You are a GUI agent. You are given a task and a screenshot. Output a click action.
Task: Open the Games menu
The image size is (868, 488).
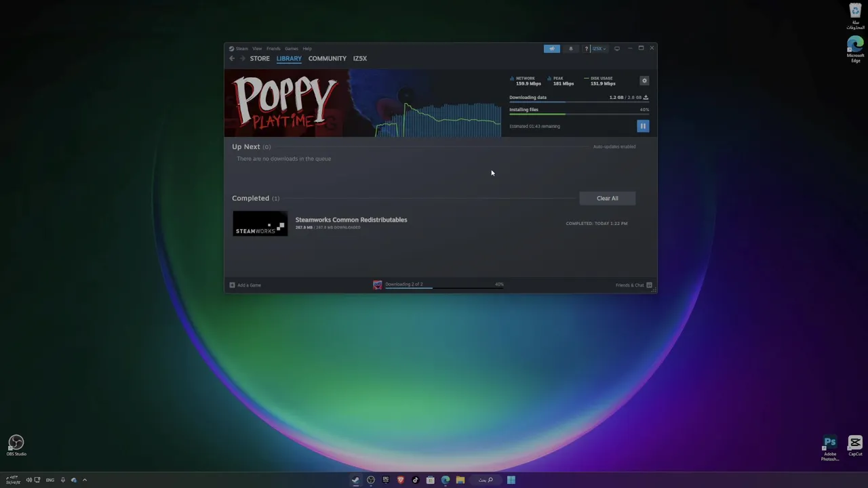pyautogui.click(x=292, y=49)
